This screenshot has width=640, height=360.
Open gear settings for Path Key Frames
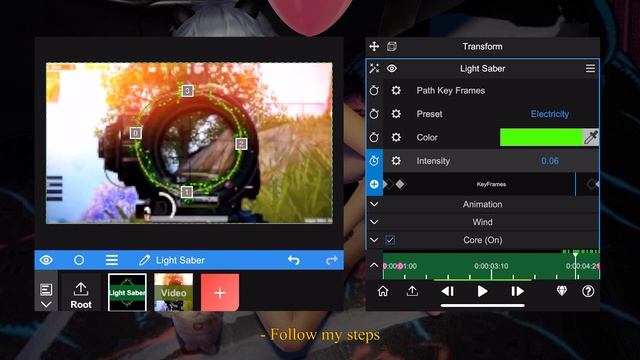click(x=396, y=91)
